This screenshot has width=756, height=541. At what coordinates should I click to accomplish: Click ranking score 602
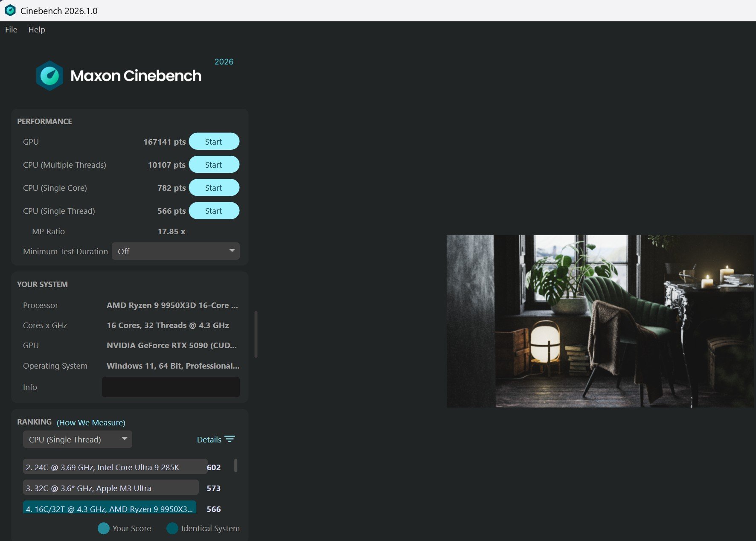click(x=214, y=467)
